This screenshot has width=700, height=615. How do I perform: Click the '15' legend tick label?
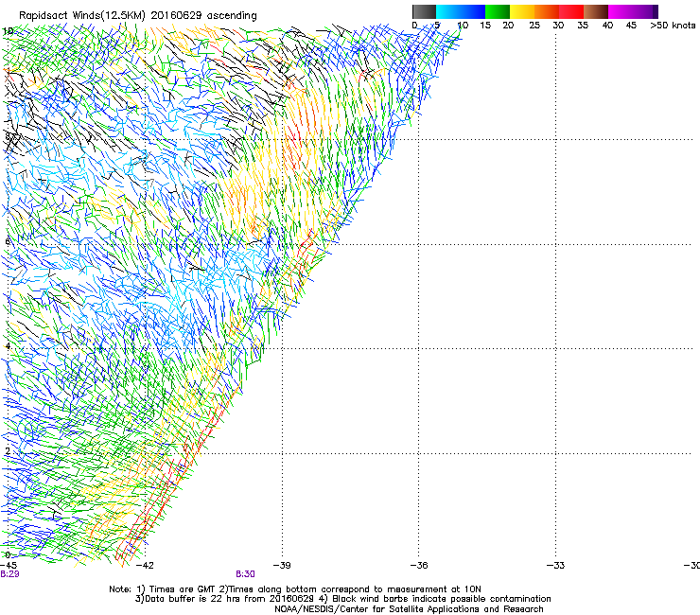(485, 26)
